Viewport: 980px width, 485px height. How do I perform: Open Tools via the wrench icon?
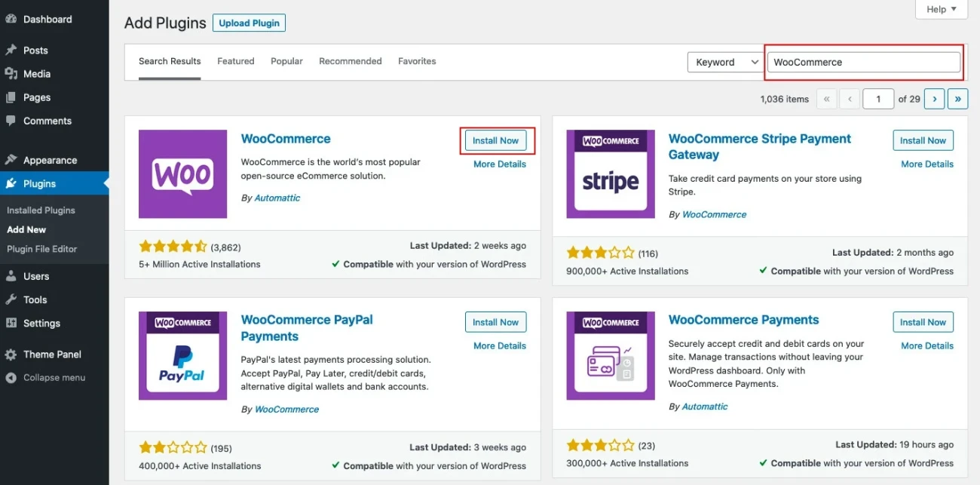12,299
